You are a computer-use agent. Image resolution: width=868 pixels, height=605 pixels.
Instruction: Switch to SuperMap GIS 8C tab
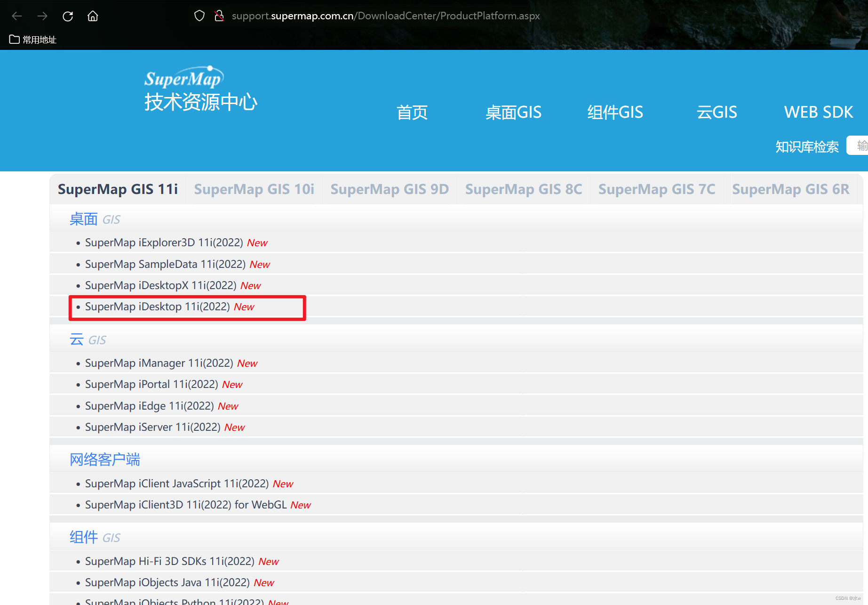coord(524,189)
